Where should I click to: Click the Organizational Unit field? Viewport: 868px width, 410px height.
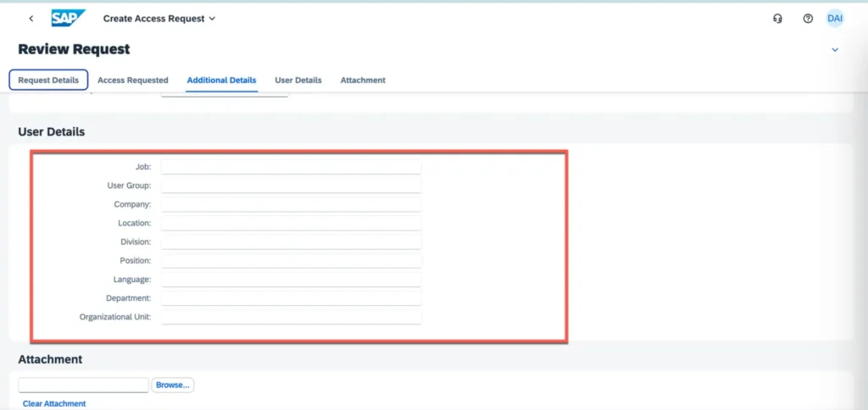[291, 317]
